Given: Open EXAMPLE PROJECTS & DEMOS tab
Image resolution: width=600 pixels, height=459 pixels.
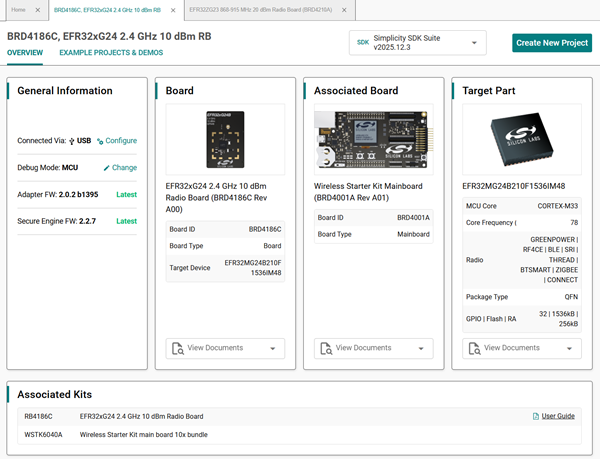Looking at the screenshot, I should 111,53.
